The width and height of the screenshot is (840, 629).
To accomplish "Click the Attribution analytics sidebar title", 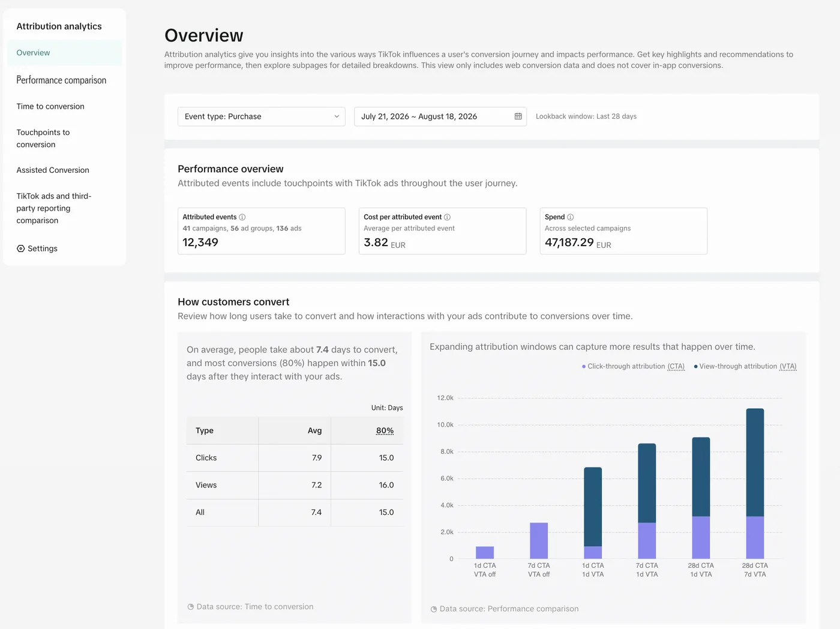I will (59, 26).
